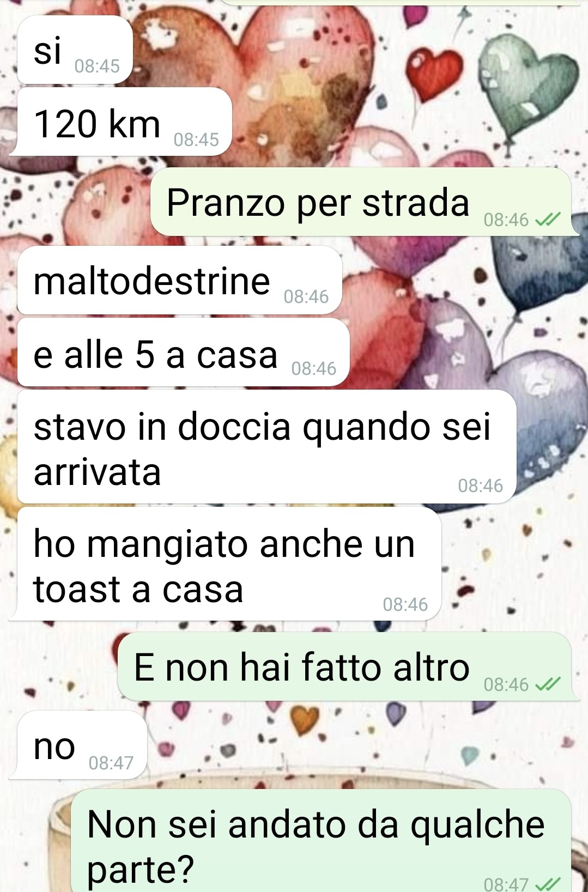This screenshot has height=892, width=588.
Task: Tap the 08:47 timestamp next to 'no'
Action: click(x=111, y=762)
